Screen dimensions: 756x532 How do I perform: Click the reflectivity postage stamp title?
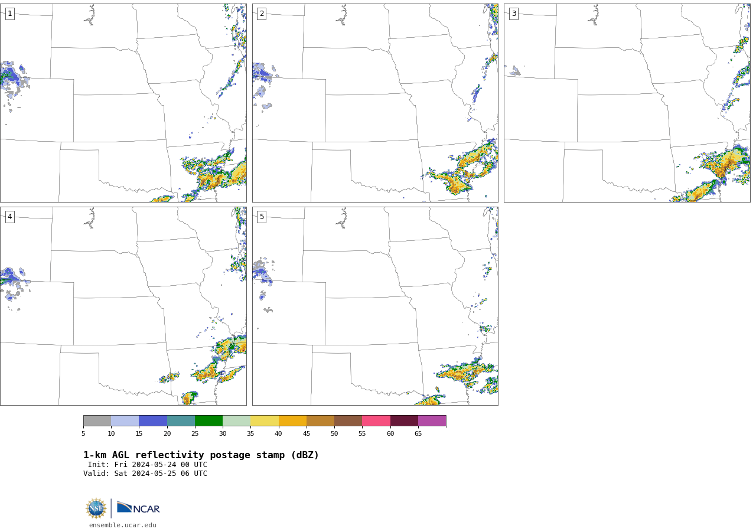point(201,455)
